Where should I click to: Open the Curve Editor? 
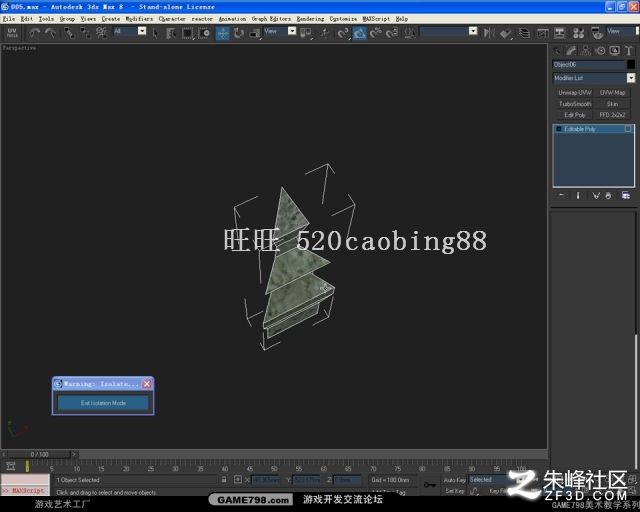[x=542, y=33]
